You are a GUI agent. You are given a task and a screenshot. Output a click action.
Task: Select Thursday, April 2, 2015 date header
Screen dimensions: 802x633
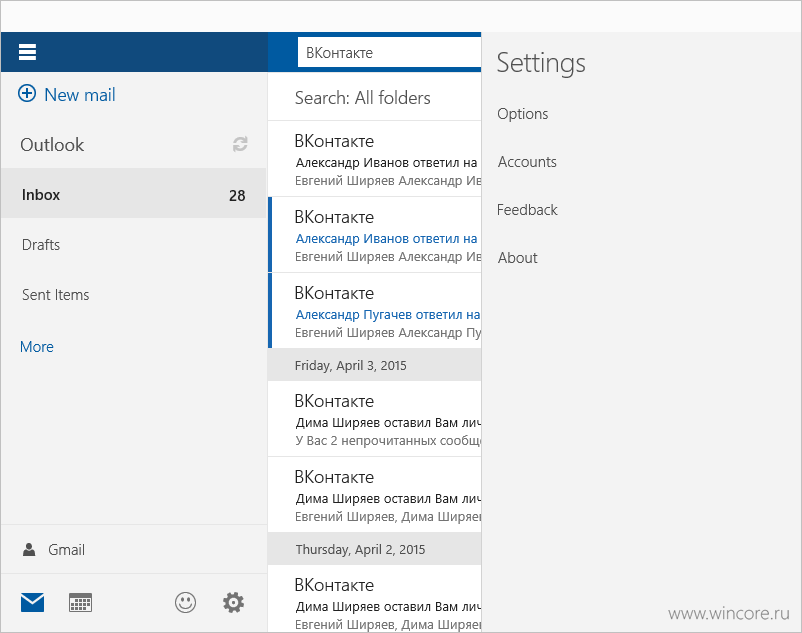(x=374, y=549)
